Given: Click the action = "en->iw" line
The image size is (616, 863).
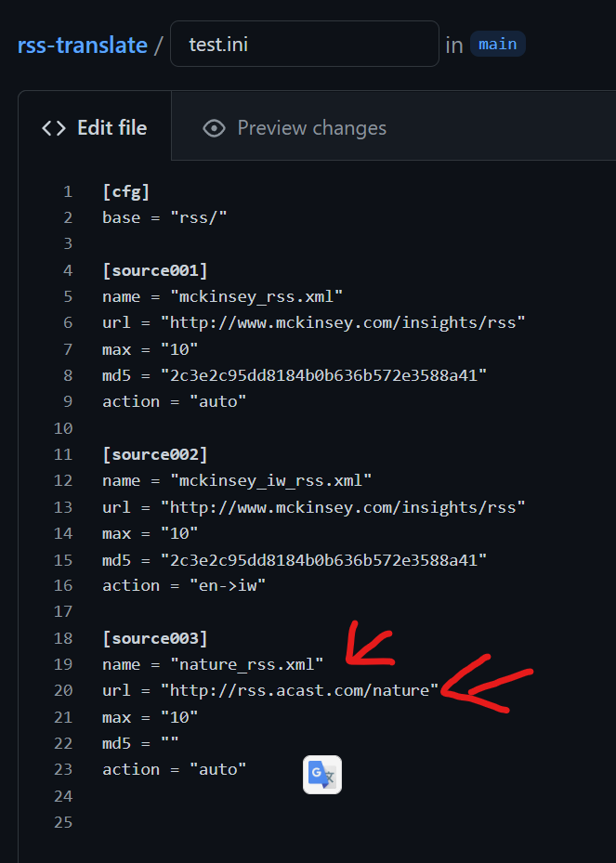Looking at the screenshot, I should (x=185, y=585).
